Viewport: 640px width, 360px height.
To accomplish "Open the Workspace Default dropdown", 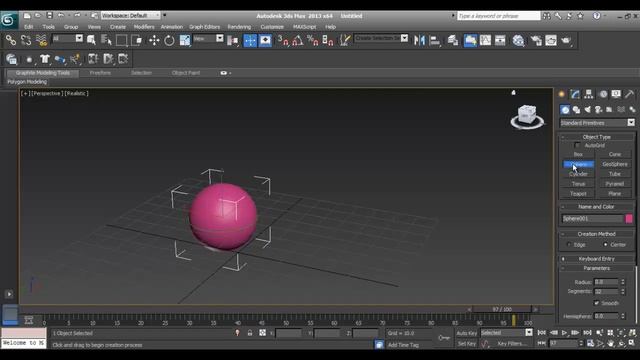I will pyautogui.click(x=131, y=16).
